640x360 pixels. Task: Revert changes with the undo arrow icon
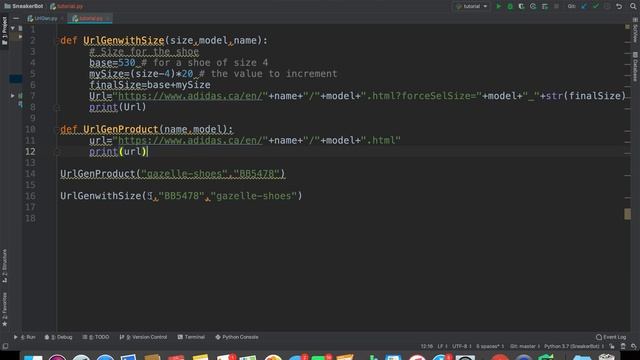pyautogui.click(x=619, y=7)
